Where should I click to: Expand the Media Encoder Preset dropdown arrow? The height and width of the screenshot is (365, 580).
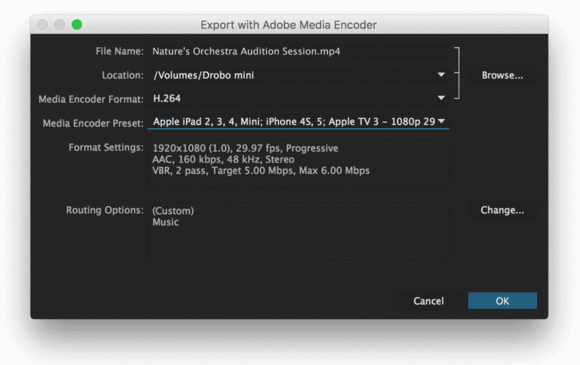[441, 121]
